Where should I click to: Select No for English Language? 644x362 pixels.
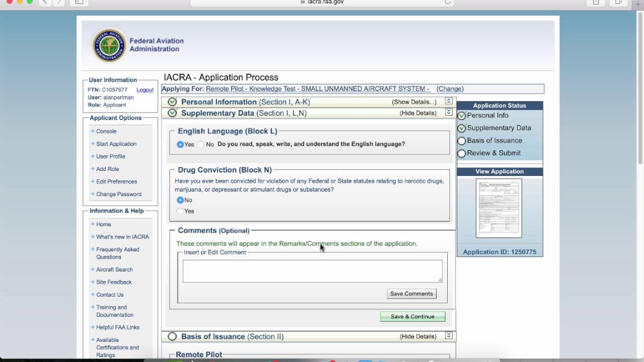[x=200, y=144]
